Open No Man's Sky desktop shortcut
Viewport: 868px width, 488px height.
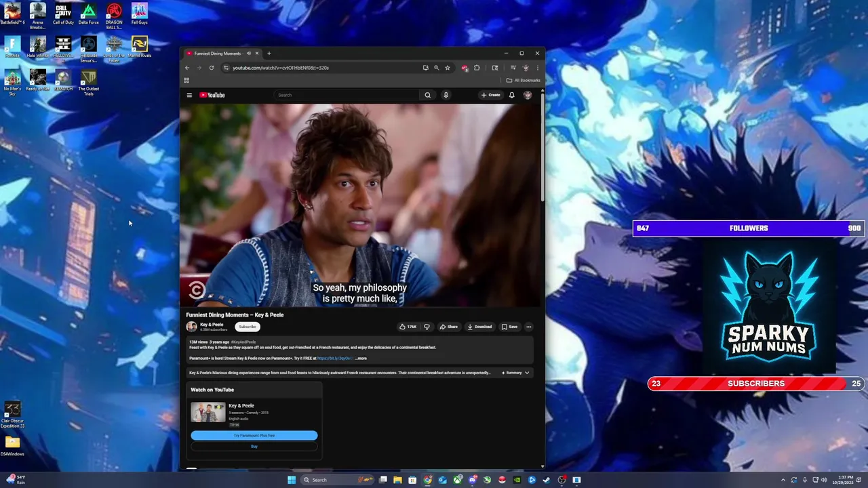coord(12,82)
